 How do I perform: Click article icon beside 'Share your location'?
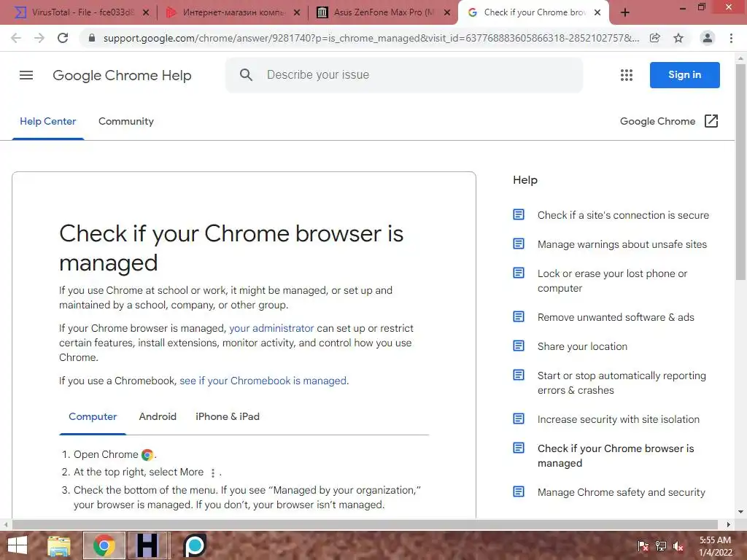tap(519, 346)
